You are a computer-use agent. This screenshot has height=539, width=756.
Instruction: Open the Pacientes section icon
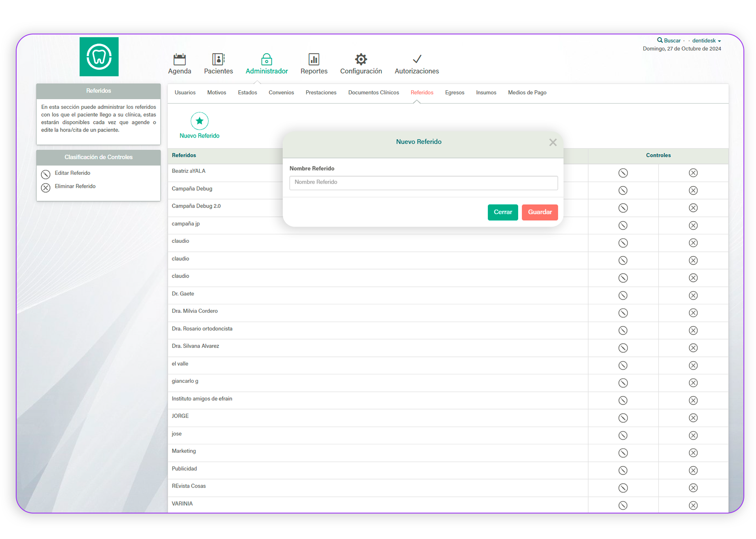(x=218, y=59)
